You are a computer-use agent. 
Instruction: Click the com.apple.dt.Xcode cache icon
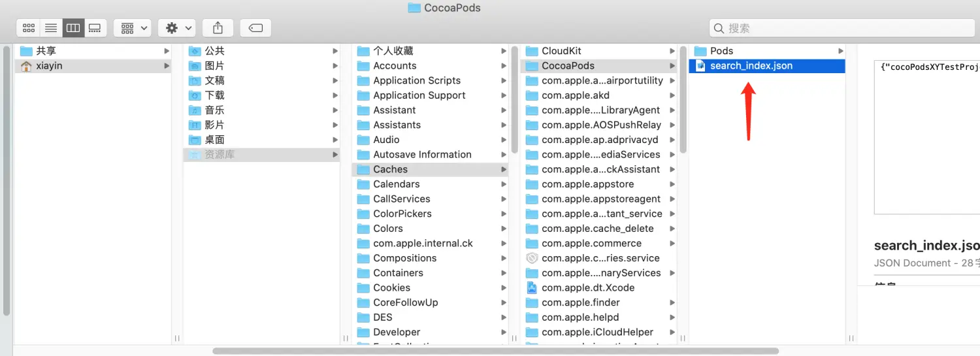coord(532,288)
